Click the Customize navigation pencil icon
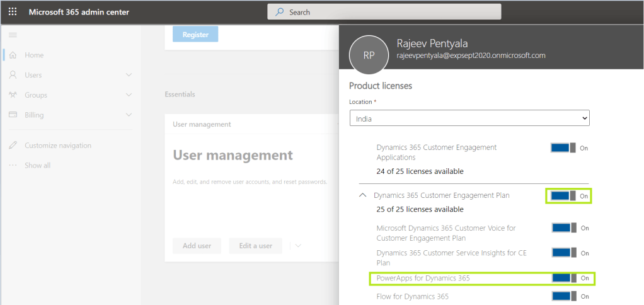 13,146
